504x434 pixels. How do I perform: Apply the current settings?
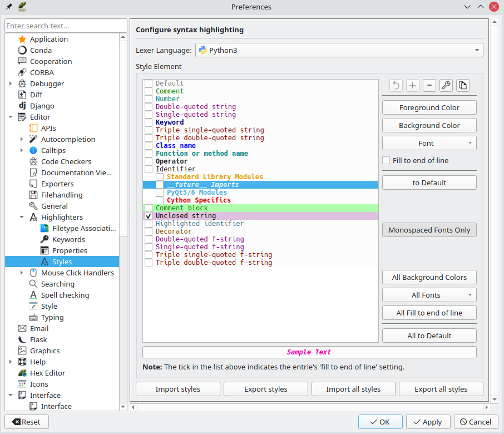point(428,422)
